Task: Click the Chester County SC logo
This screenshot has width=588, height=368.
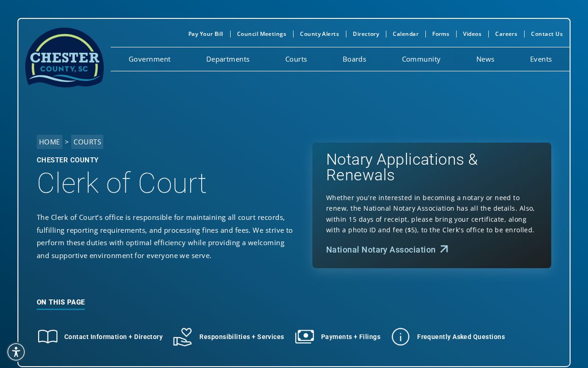Action: point(64,57)
